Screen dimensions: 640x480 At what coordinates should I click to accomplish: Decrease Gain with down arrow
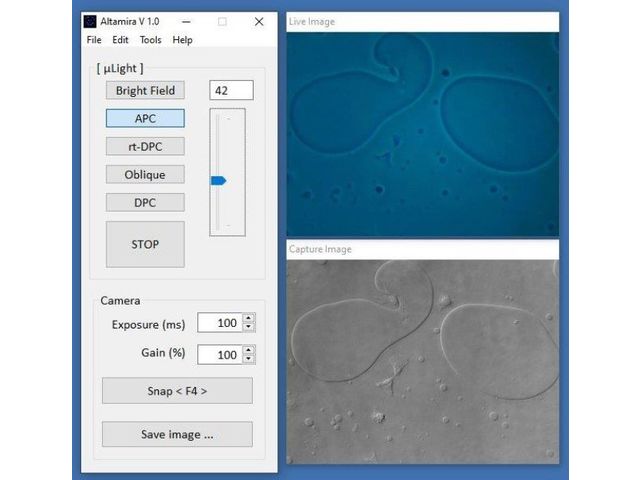pos(249,359)
